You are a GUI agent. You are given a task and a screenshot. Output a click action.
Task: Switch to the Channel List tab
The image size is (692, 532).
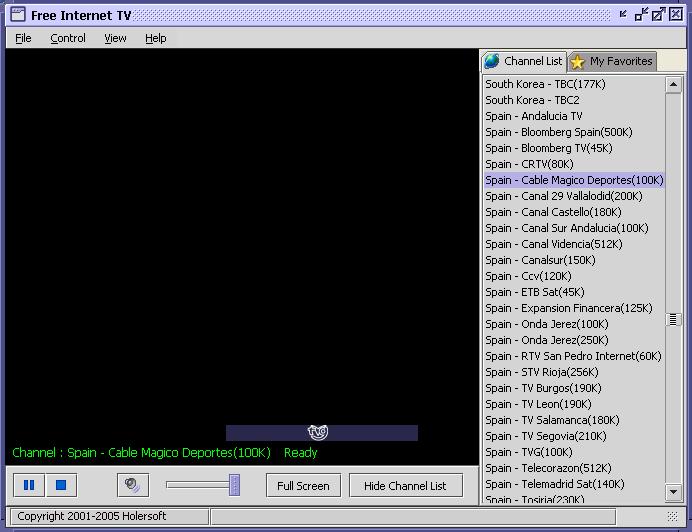tap(523, 61)
